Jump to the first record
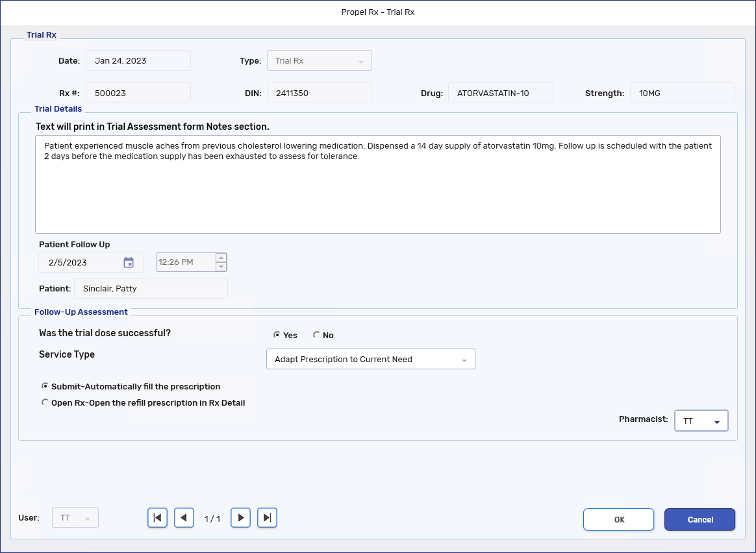The image size is (756, 553). click(x=157, y=518)
